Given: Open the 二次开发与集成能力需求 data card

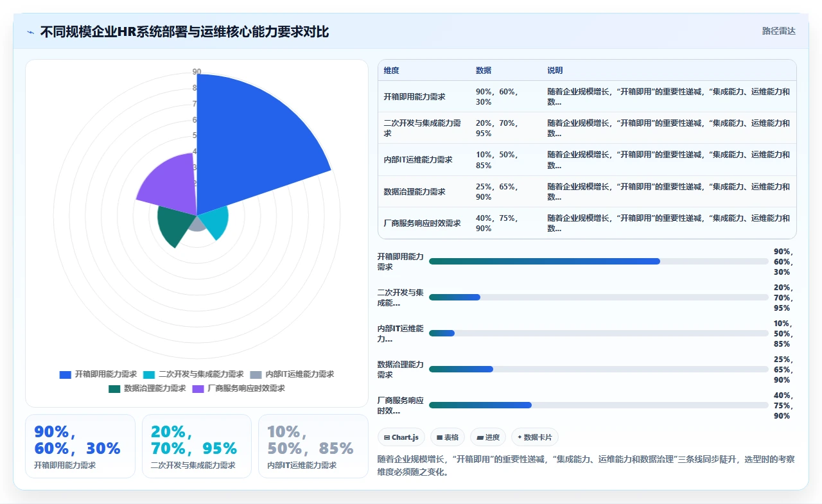Looking at the screenshot, I should point(197,446).
